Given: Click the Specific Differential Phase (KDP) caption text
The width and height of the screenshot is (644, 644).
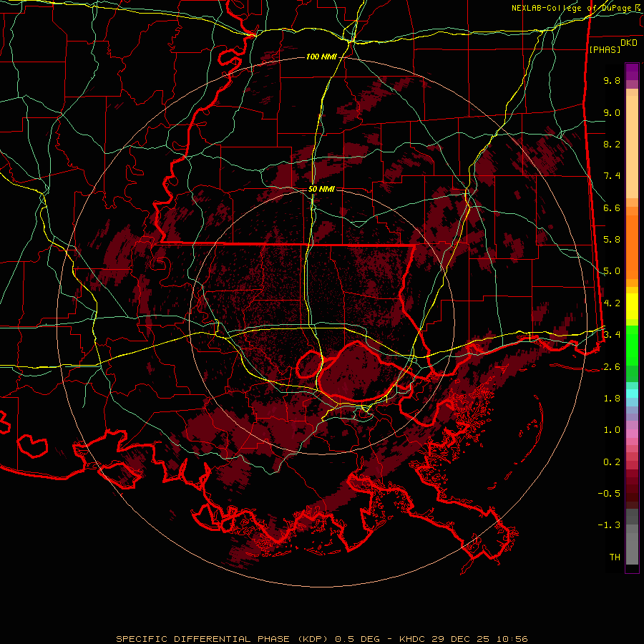Looking at the screenshot, I should [x=321, y=639].
